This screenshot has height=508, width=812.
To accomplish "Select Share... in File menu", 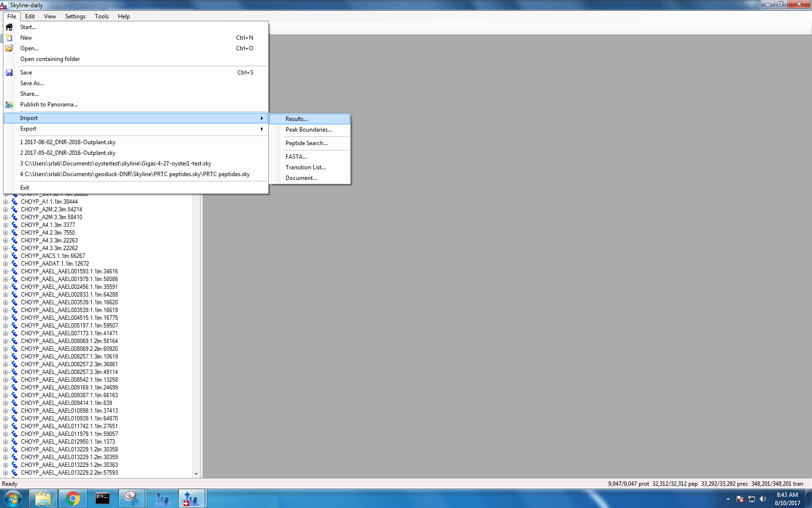I will pyautogui.click(x=136, y=94).
